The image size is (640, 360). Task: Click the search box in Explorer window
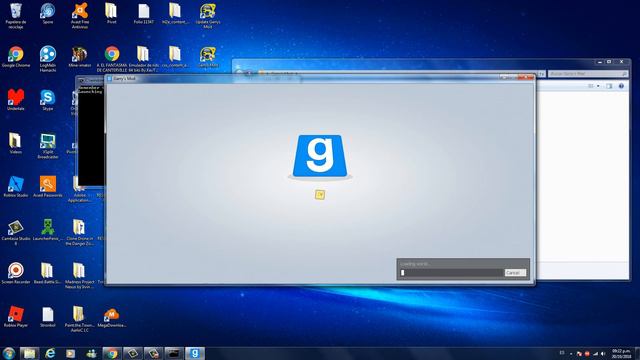[588, 74]
